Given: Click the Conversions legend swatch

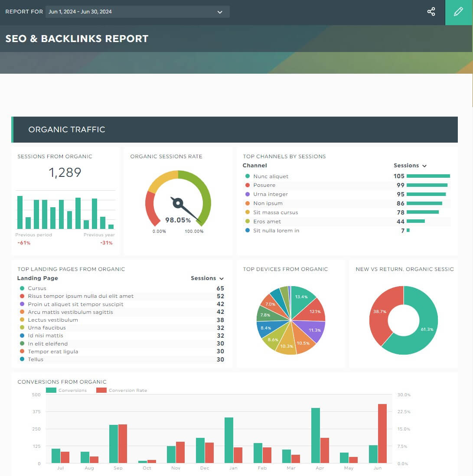Looking at the screenshot, I should tap(51, 390).
